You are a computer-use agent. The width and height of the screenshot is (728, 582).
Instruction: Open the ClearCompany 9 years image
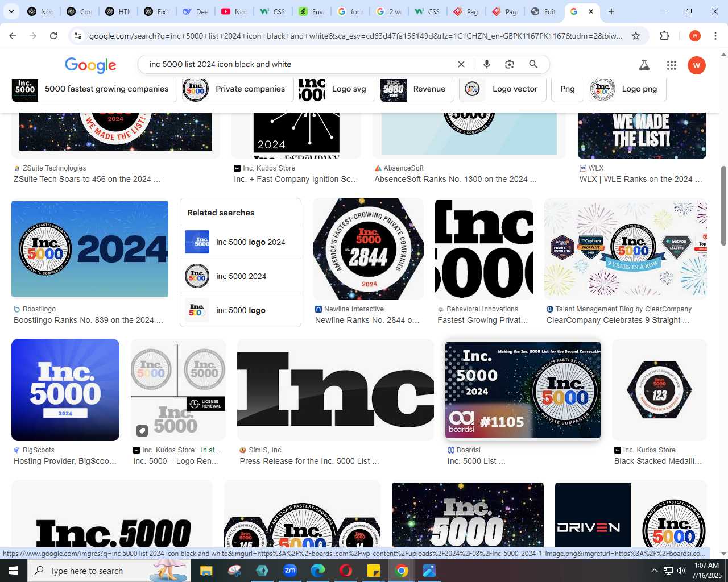tap(626, 249)
